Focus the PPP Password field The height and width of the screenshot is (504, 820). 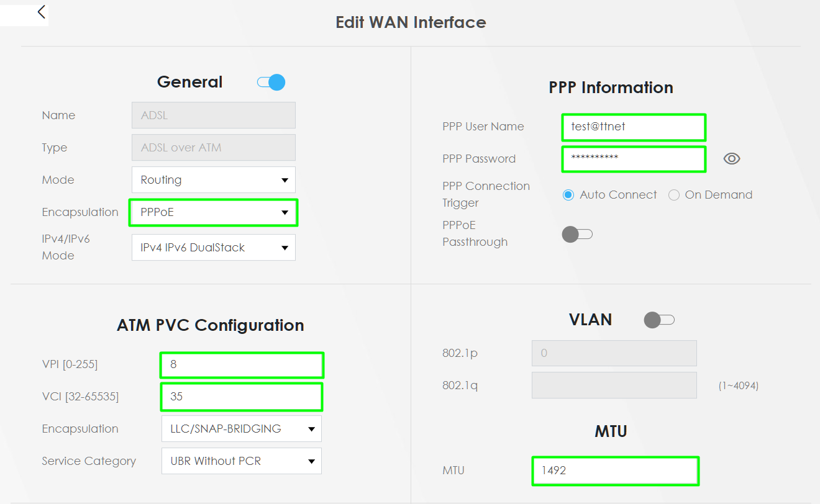coord(634,159)
